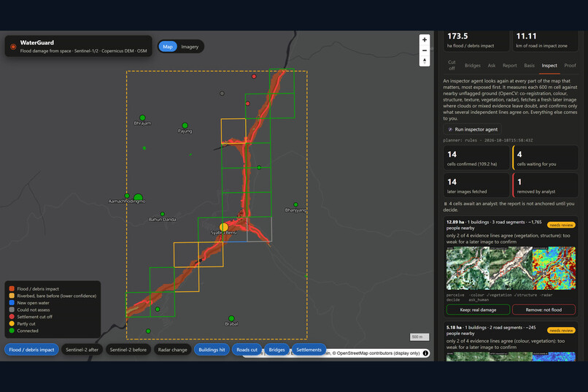Click the grey could-not-assess marker
This screenshot has height=392, width=588.
coord(222,93)
